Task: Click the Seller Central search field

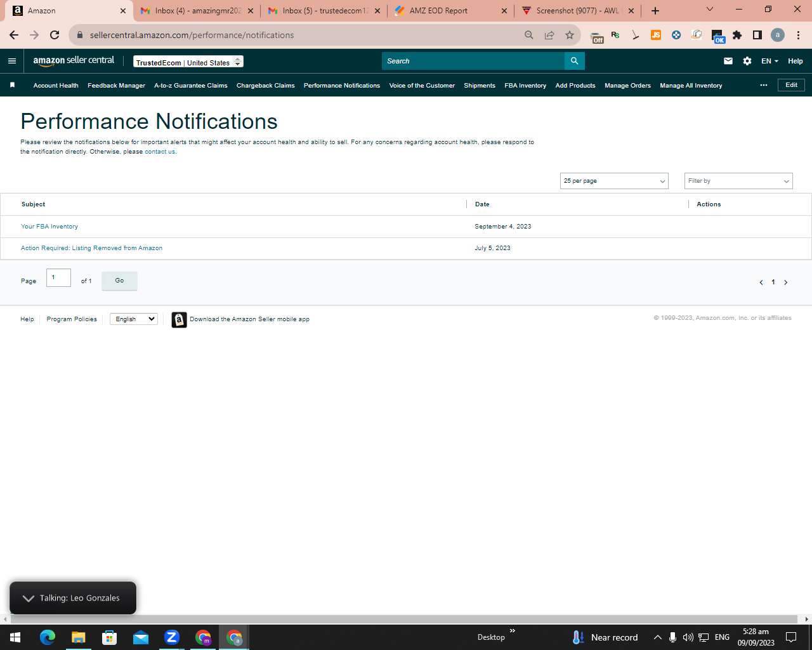Action: [473, 61]
